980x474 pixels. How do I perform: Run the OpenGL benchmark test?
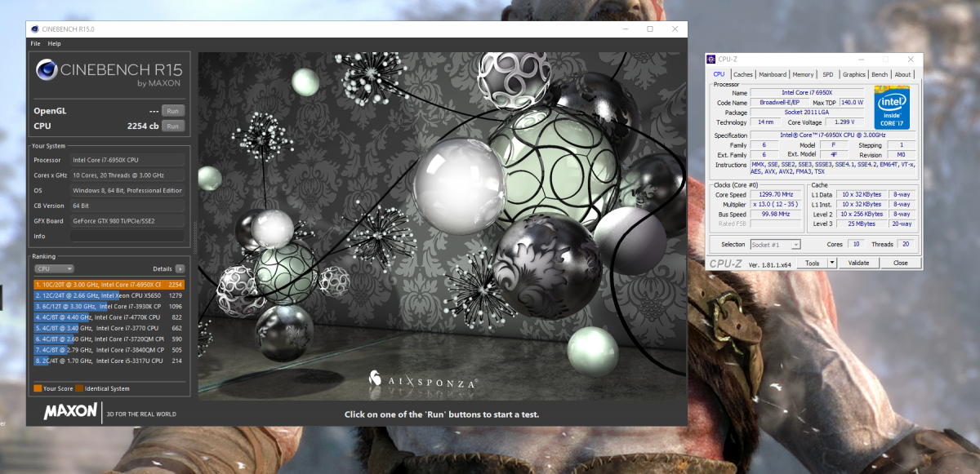click(x=172, y=111)
